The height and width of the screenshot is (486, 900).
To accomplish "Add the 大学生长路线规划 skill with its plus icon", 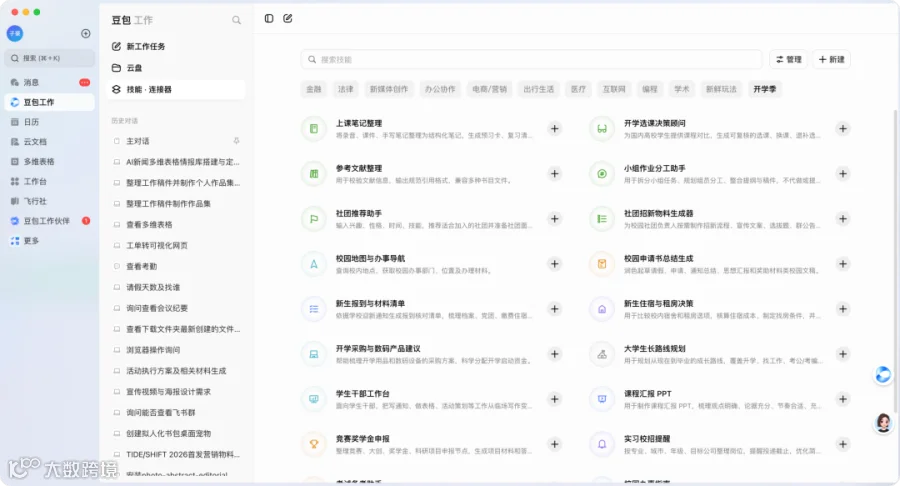I will tap(843, 354).
